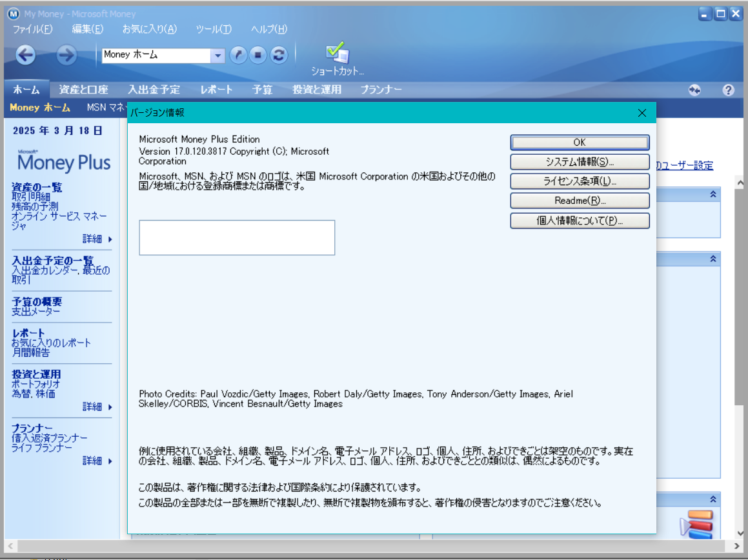Switch to the 投資と運用 tab
748x560 pixels.
click(317, 90)
